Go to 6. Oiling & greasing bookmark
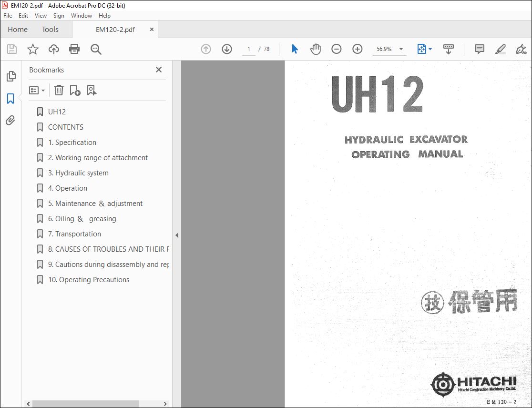This screenshot has height=408, width=532. pos(82,219)
